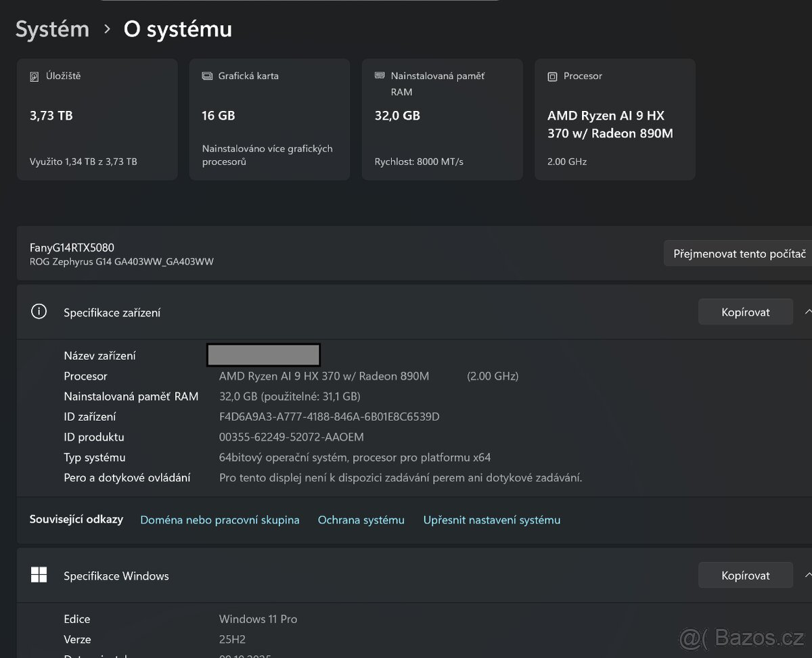Click the Úložiště storage card icon
812x658 pixels.
coord(34,76)
